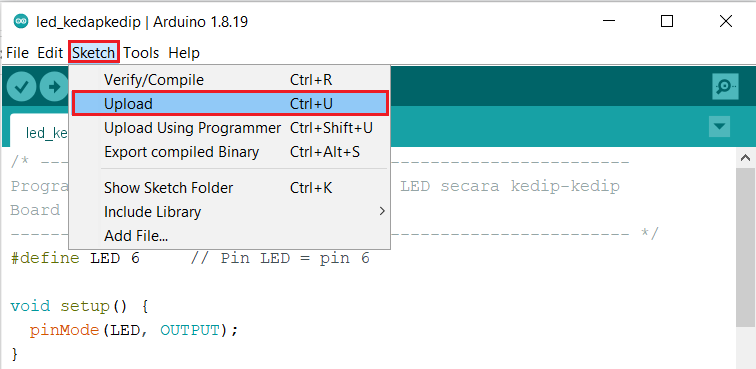Open the Serial Monitor magnifier icon
This screenshot has height=369, width=756.
coord(725,87)
